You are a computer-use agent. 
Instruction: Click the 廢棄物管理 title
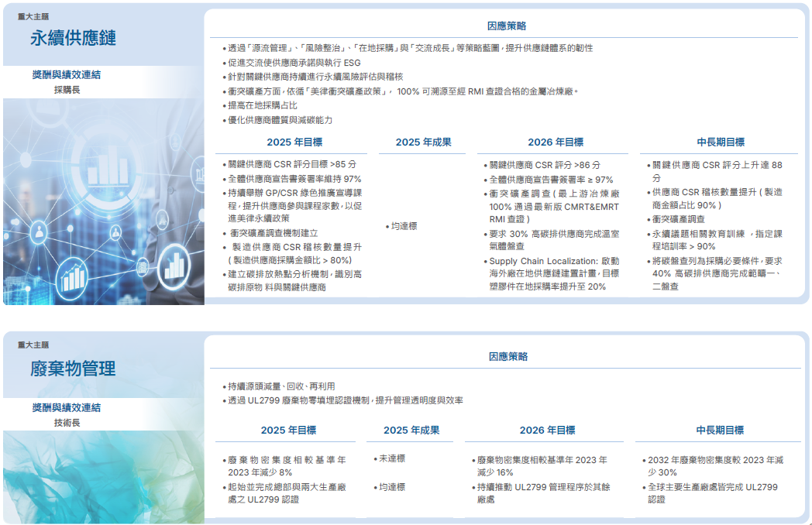click(73, 369)
